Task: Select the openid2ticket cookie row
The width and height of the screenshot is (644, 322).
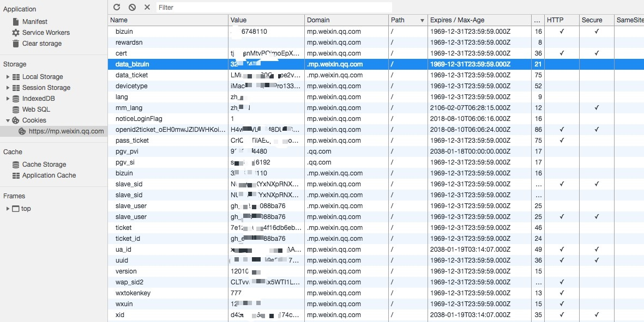Action: (376, 130)
